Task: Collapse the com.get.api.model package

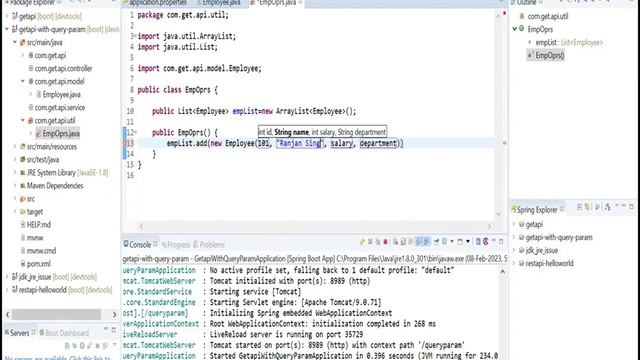Action: click(23, 81)
